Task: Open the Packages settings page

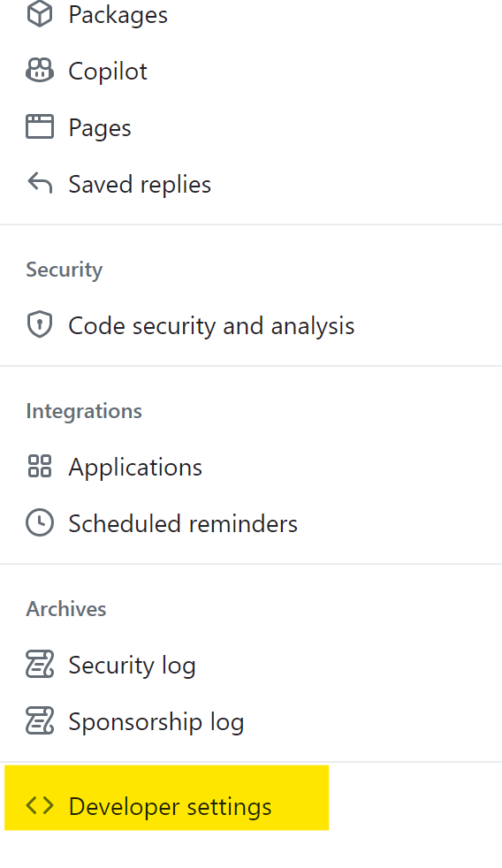Action: coord(118,15)
